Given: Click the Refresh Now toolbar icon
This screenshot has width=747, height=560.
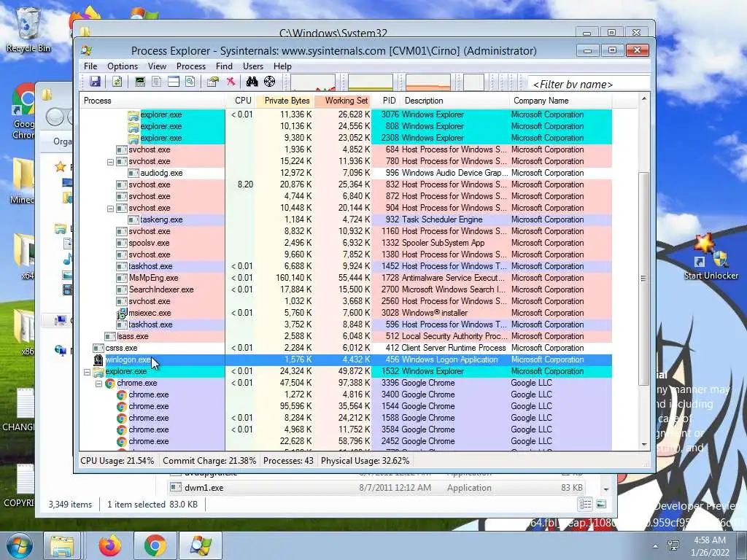Looking at the screenshot, I should click(117, 82).
